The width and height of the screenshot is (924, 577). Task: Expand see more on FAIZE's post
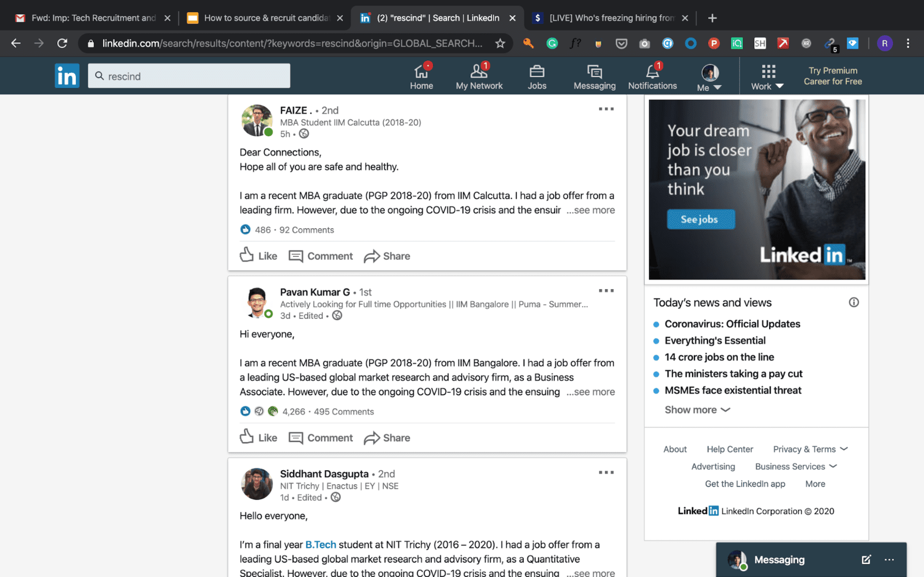click(591, 210)
